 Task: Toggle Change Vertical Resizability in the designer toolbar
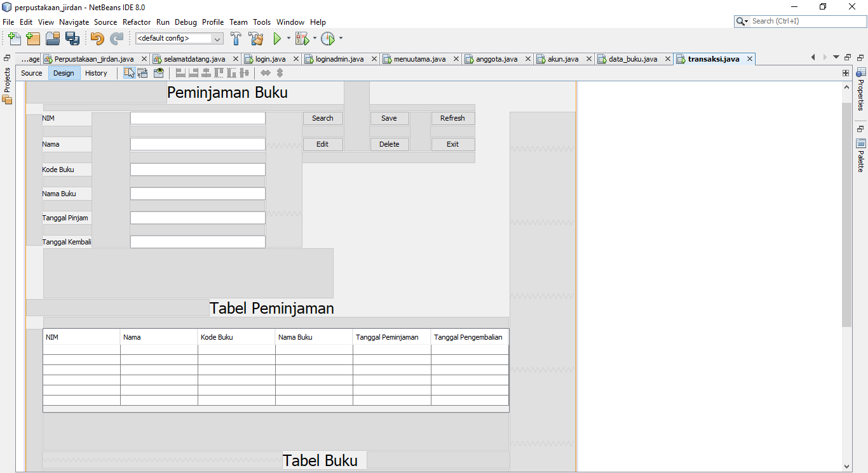tap(280, 73)
